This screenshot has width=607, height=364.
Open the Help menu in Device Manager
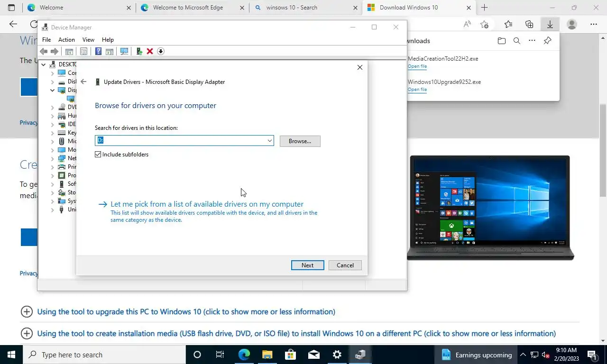tap(108, 40)
